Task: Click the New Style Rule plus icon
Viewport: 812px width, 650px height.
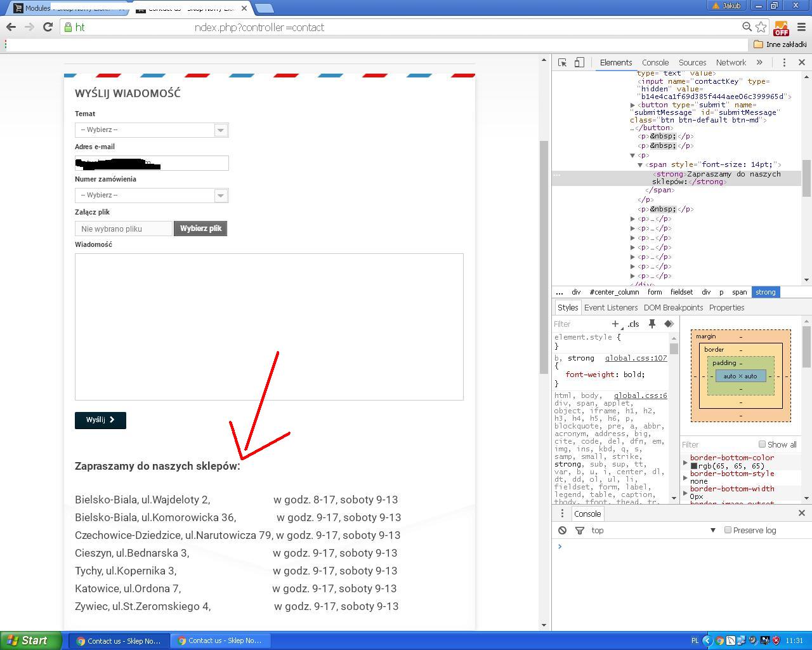Action: click(615, 324)
